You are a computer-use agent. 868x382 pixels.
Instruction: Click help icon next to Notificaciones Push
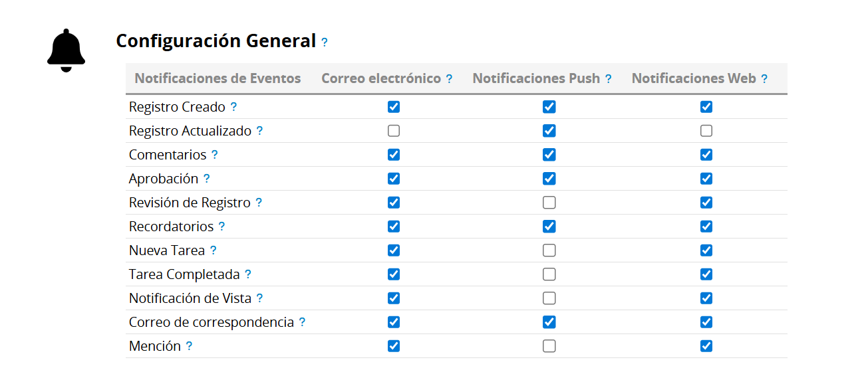pyautogui.click(x=608, y=79)
